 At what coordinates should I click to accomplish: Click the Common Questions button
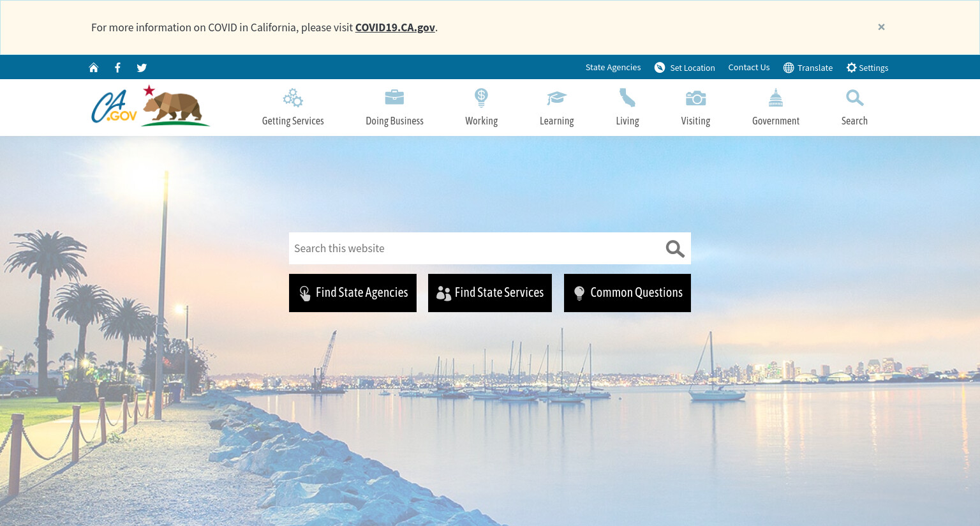click(x=627, y=293)
